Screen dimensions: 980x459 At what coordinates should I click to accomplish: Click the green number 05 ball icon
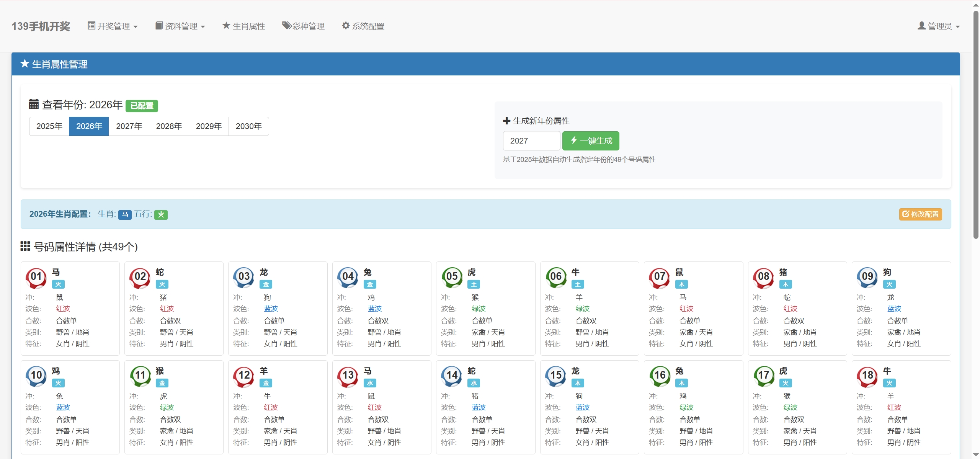[x=452, y=277]
